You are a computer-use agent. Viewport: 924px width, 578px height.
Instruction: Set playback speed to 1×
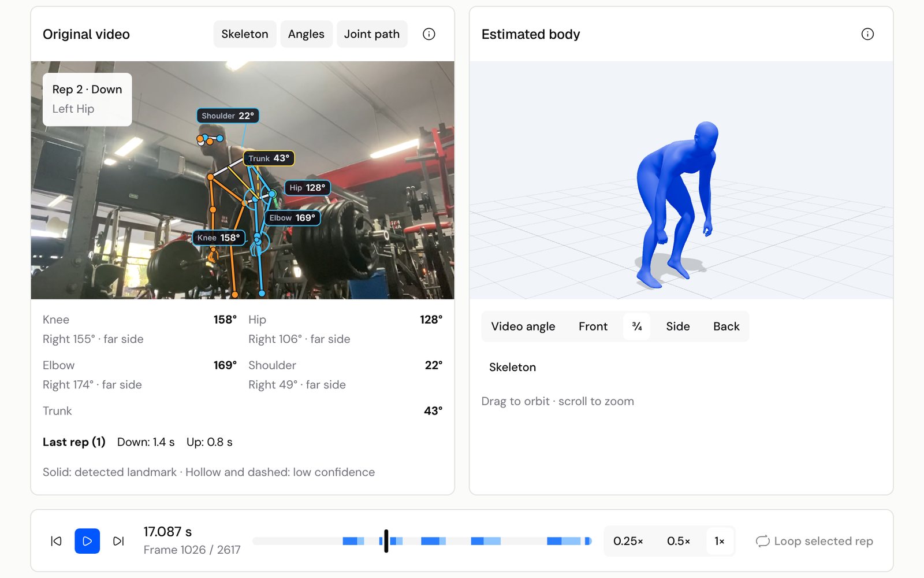tap(720, 541)
